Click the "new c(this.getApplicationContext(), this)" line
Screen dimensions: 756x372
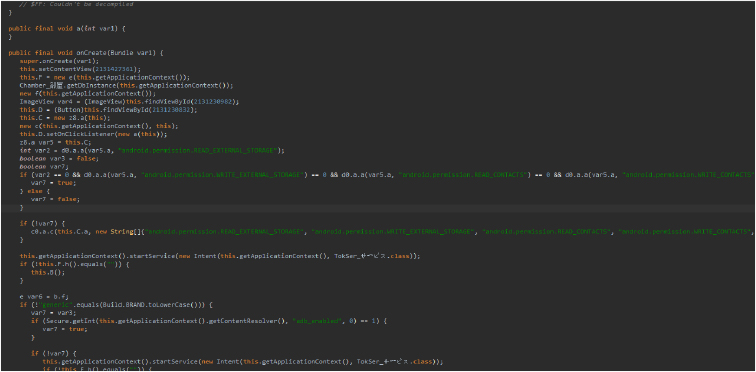pos(99,126)
